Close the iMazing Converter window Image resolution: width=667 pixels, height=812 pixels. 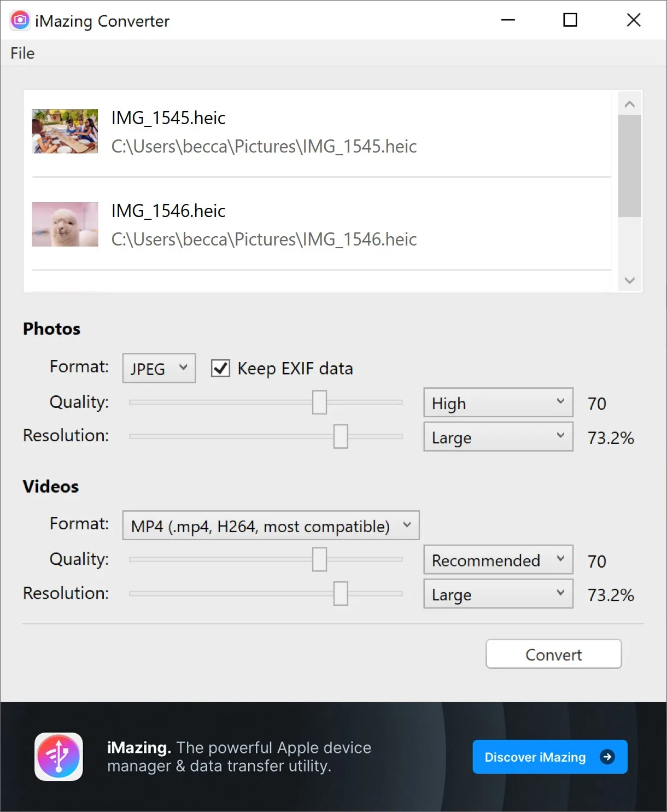[x=634, y=20]
